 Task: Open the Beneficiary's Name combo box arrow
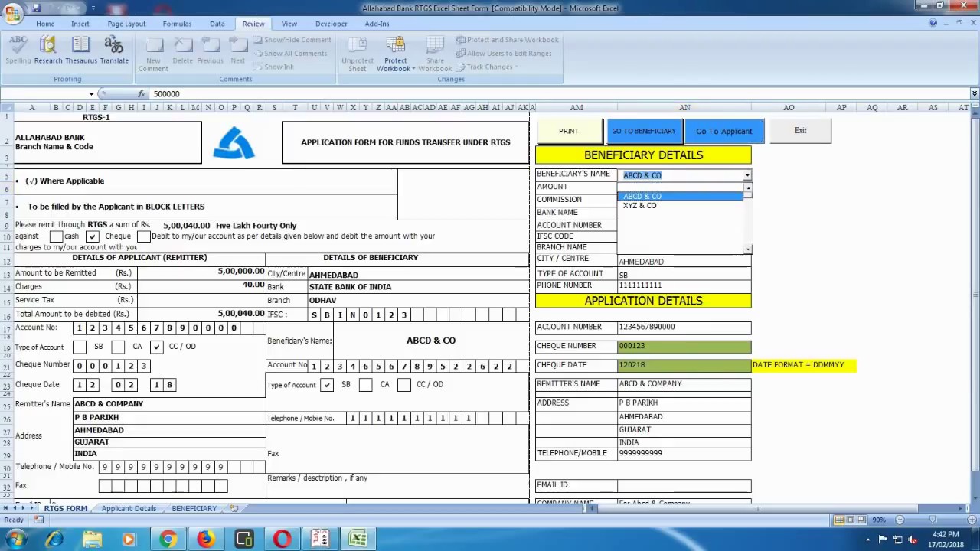pos(747,175)
